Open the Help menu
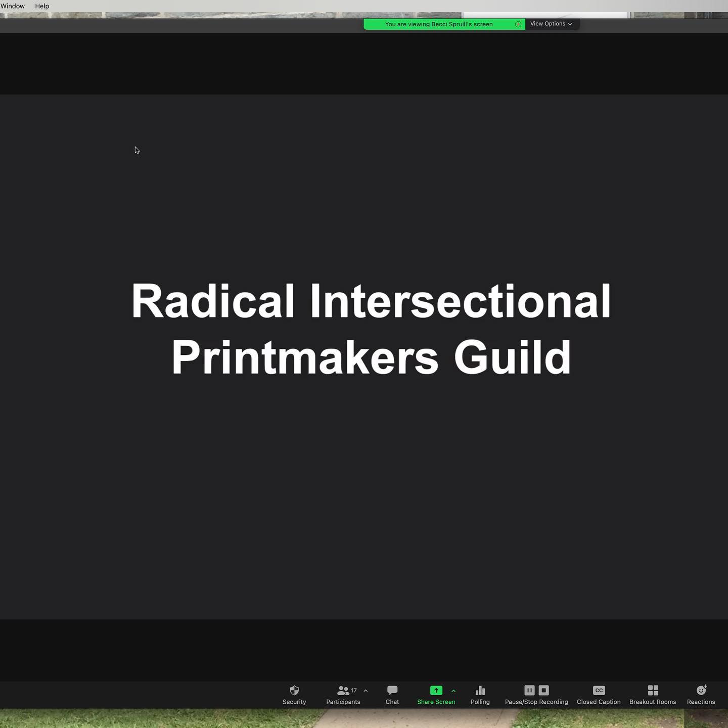 pos(42,6)
